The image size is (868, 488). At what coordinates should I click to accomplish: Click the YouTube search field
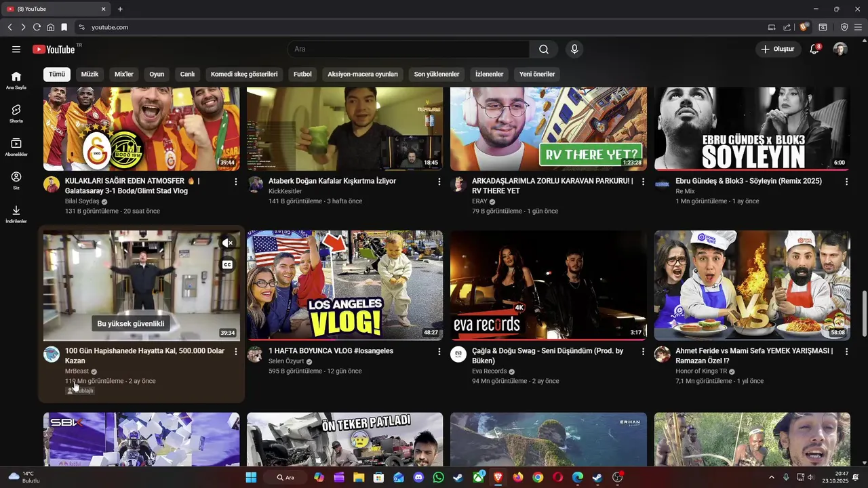point(408,49)
